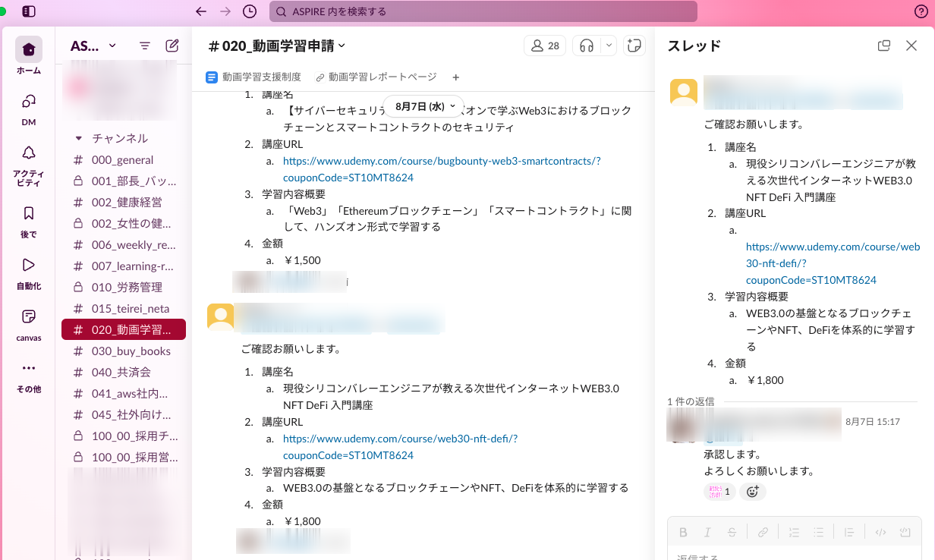Open channel 100_00_採用営…
The image size is (935, 560).
tap(124, 458)
